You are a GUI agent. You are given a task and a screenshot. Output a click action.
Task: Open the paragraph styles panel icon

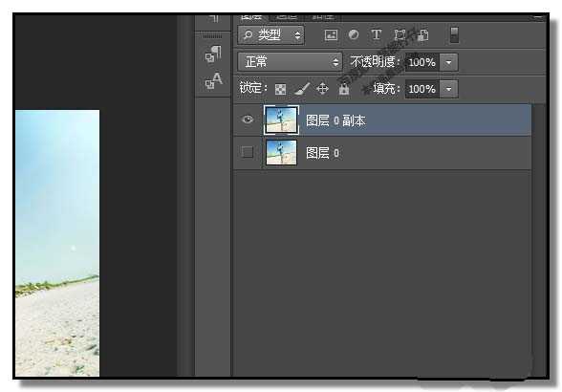(x=213, y=54)
